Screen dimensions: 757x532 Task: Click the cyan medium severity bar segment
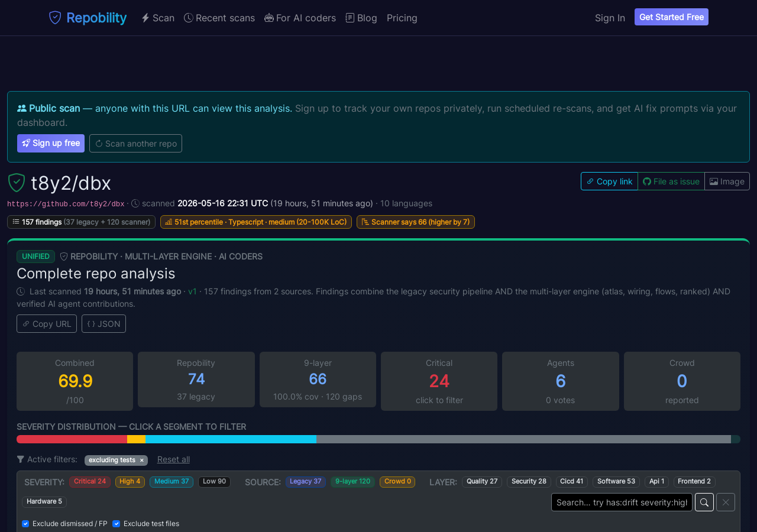tap(231, 439)
